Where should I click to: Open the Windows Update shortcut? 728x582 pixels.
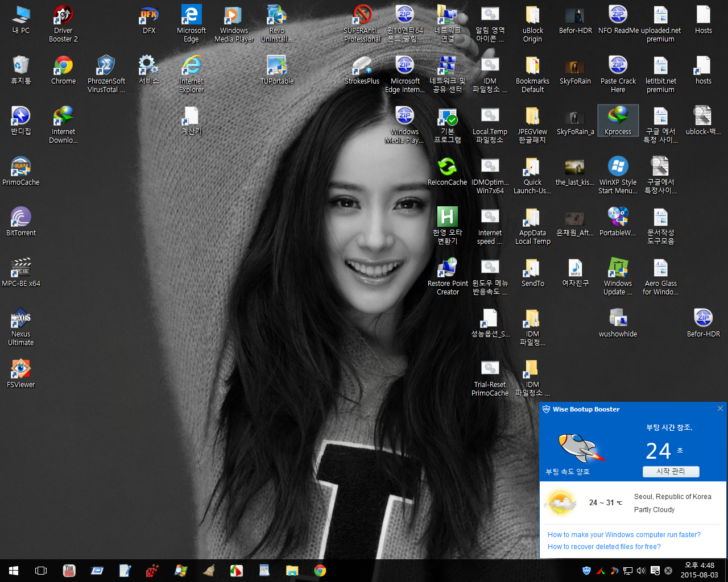[618, 277]
